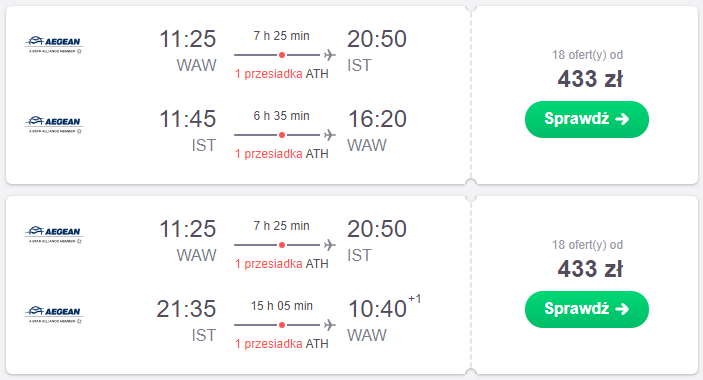Click Aegean logo of first offer outbound flight
Screen dimensions: 703x380
[54, 44]
